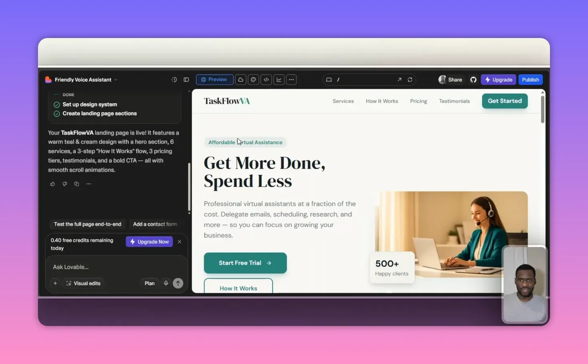This screenshot has height=364, width=588.
Task: Click the Get More Done, Spend Less headline
Action: [264, 172]
